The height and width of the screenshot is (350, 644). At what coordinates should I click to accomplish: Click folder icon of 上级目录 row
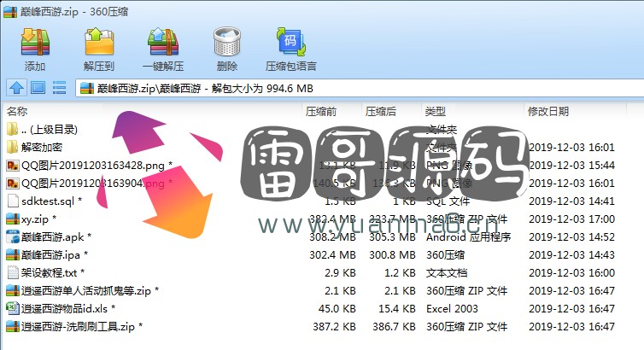[x=12, y=129]
